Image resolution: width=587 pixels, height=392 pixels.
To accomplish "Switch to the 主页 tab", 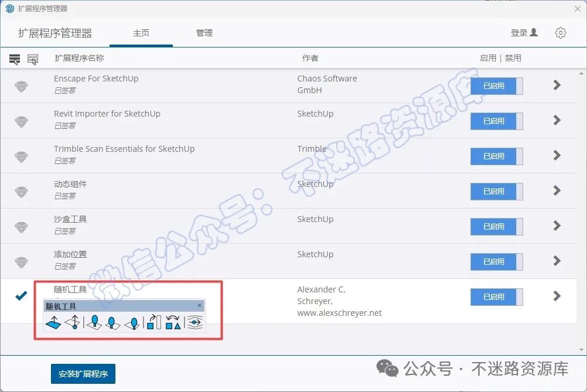I will tap(141, 33).
